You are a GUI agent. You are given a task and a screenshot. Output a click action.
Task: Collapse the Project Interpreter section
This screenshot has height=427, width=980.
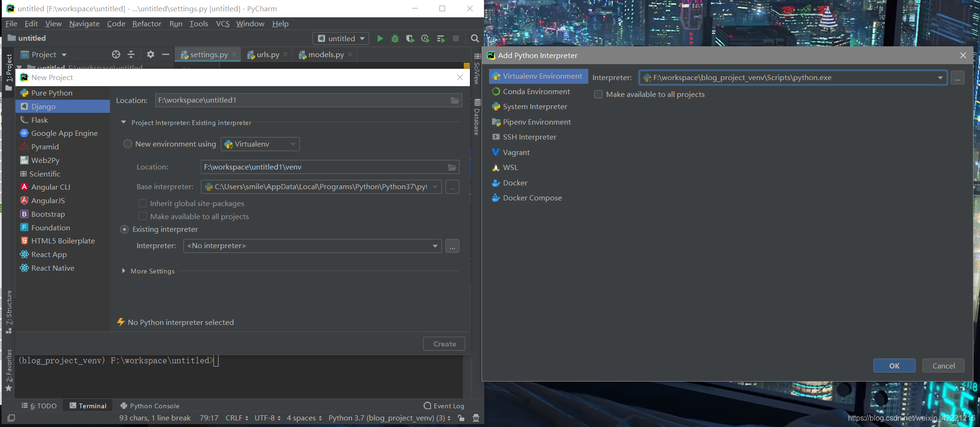[x=124, y=123]
